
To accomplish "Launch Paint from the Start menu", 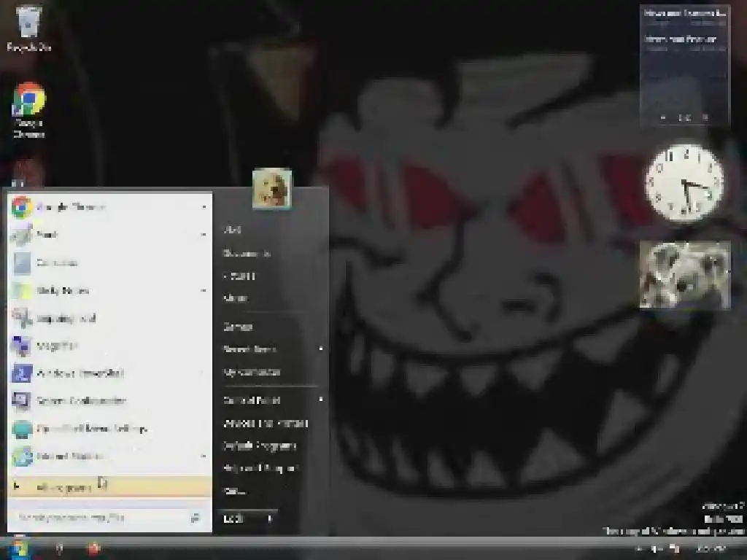I will (109, 235).
